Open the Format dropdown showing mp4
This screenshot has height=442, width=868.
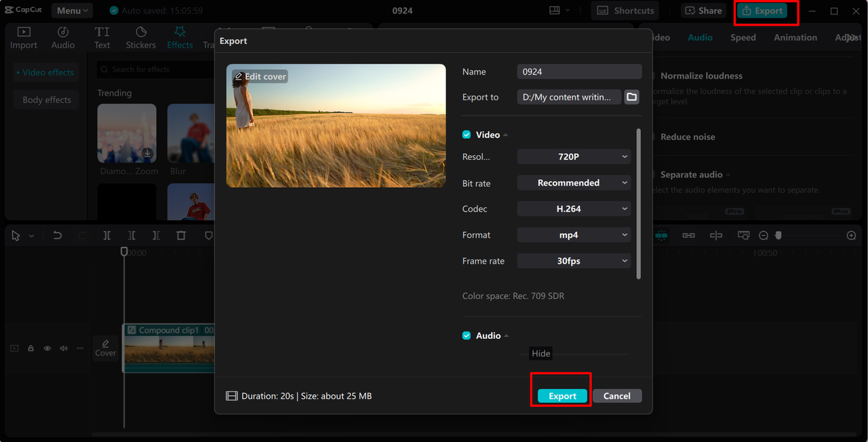pos(574,235)
